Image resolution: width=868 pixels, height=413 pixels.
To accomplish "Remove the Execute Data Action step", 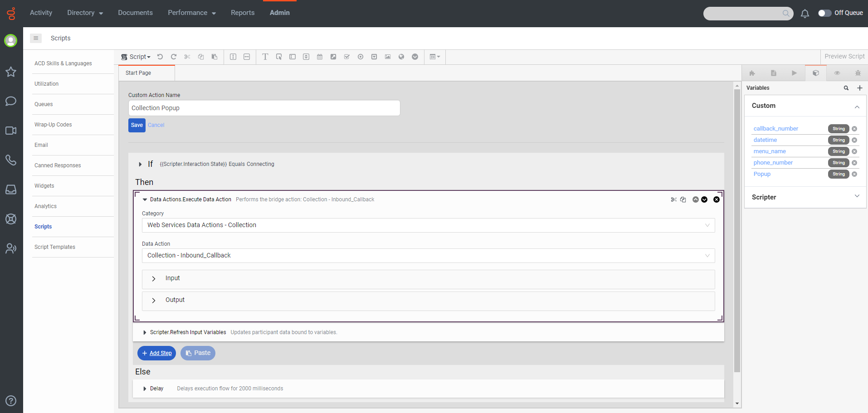I will click(x=717, y=199).
